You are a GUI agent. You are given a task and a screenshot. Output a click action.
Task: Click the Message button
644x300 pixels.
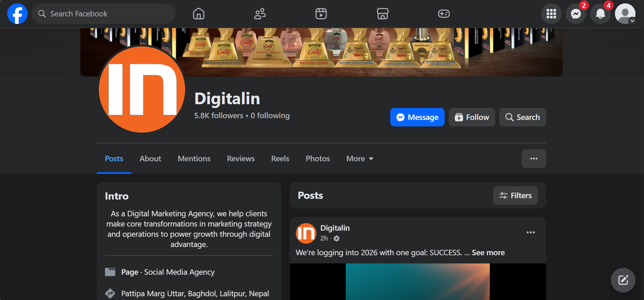pos(417,117)
